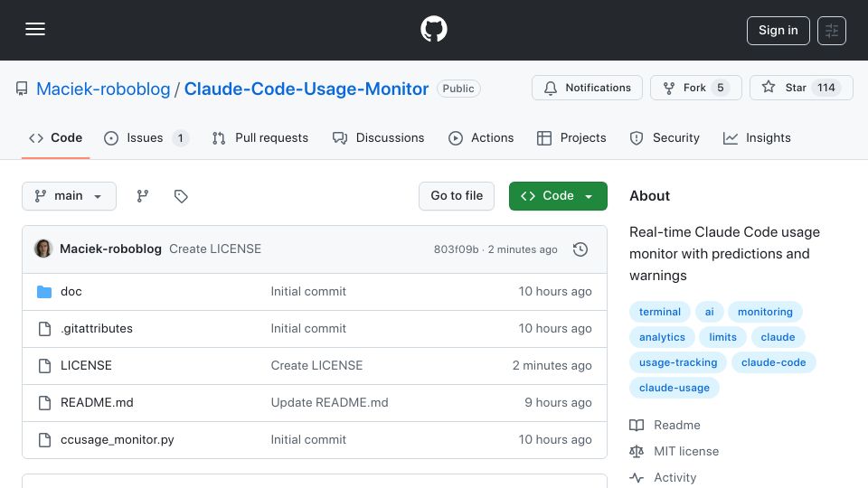Open the doc folder
The height and width of the screenshot is (488, 868).
71,292
